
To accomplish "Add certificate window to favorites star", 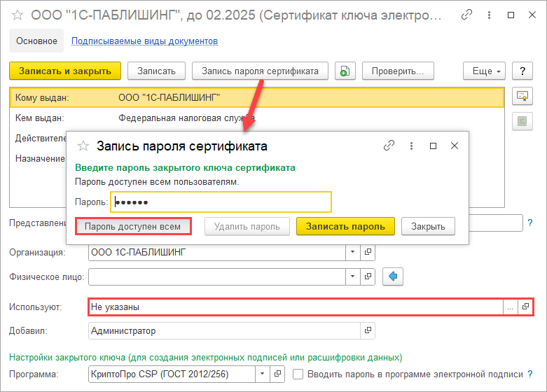I will (x=17, y=15).
